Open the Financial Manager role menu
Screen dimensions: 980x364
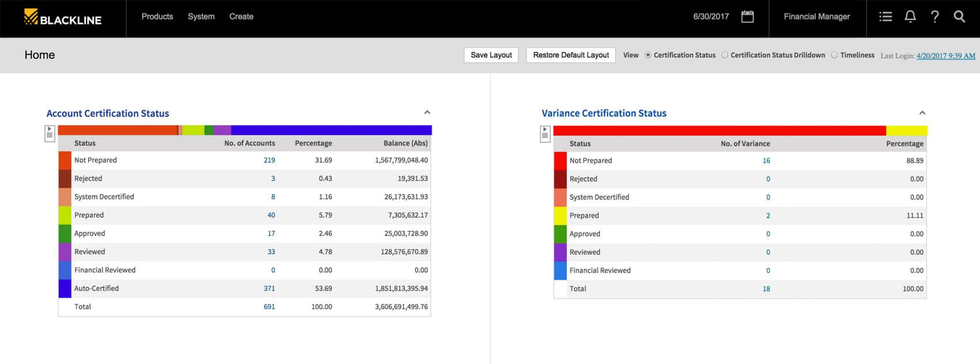(817, 17)
